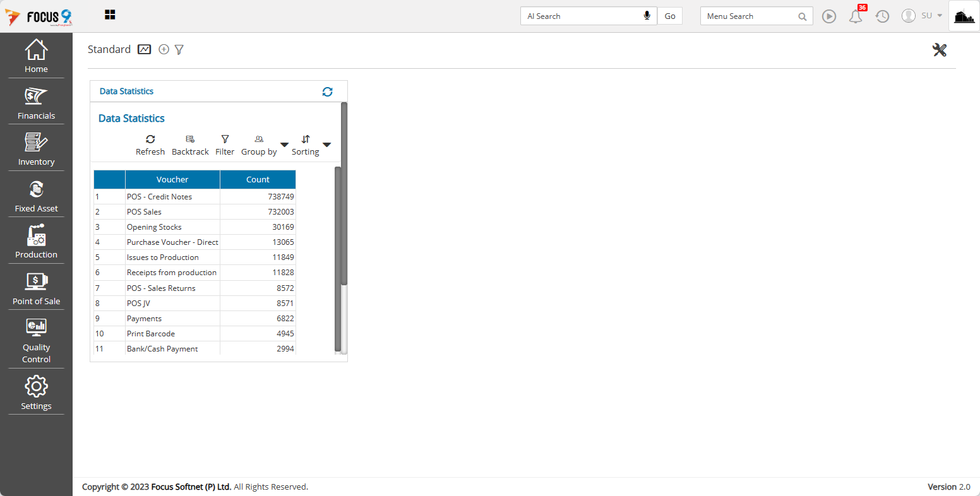The image size is (980, 496).
Task: Click the count value 738749
Action: (x=281, y=197)
